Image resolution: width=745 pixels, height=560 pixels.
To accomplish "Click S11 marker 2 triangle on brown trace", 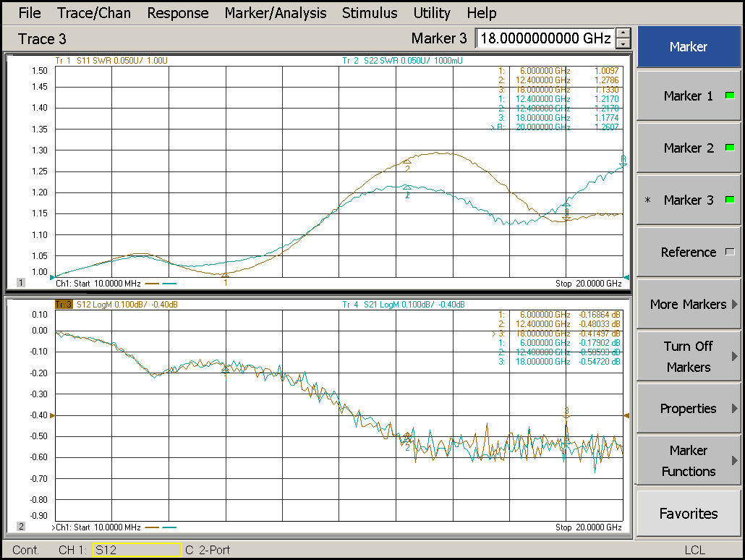I will (x=407, y=161).
